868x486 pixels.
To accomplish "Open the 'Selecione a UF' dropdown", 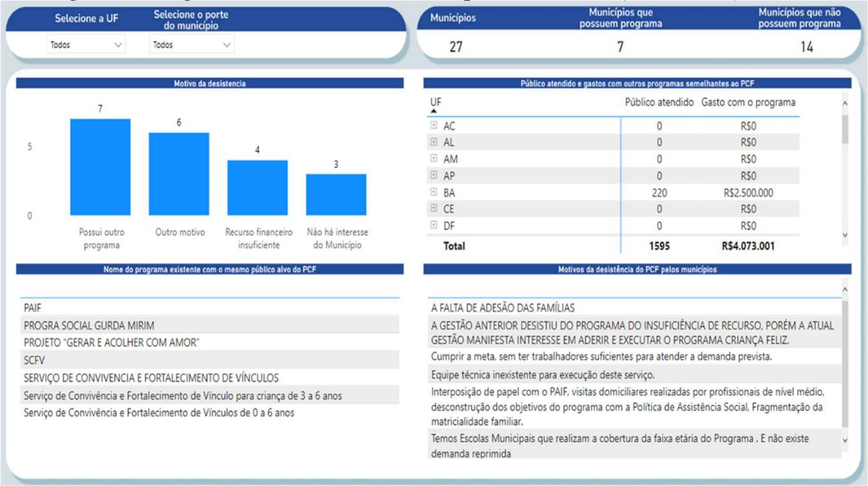I will [87, 45].
